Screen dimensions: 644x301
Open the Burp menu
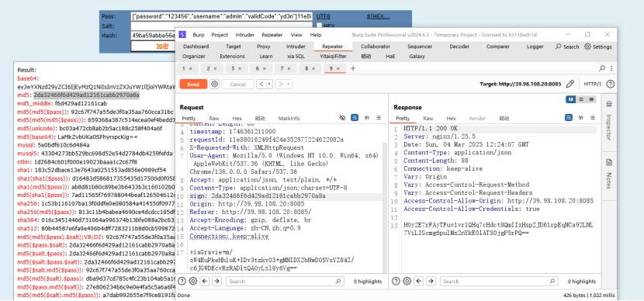click(x=199, y=35)
